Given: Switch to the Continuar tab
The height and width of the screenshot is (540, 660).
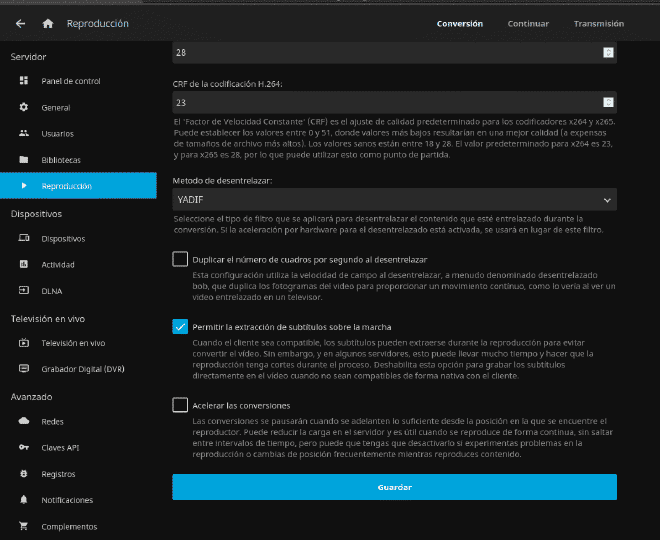Looking at the screenshot, I should [x=528, y=24].
